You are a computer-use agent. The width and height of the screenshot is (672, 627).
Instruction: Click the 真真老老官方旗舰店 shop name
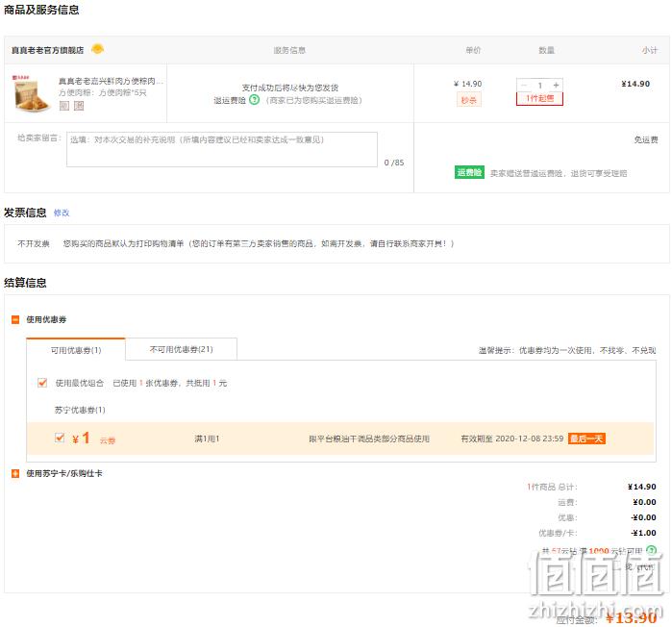47,50
